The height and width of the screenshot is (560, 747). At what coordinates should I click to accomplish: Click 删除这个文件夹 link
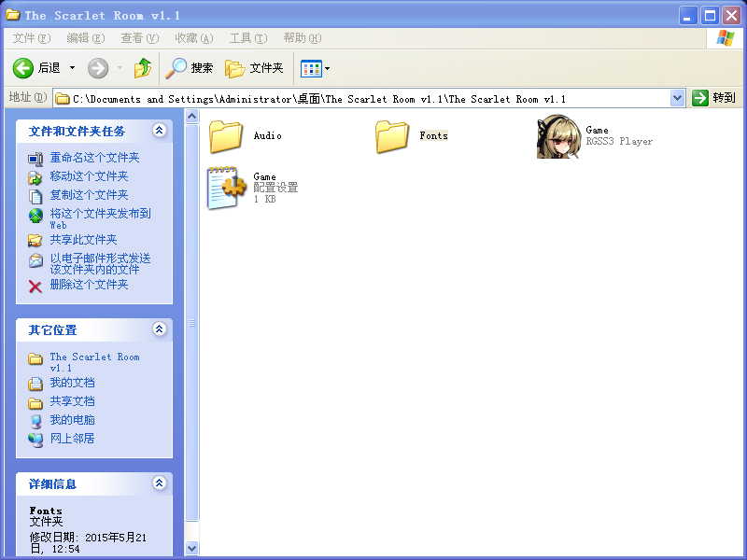tap(89, 285)
